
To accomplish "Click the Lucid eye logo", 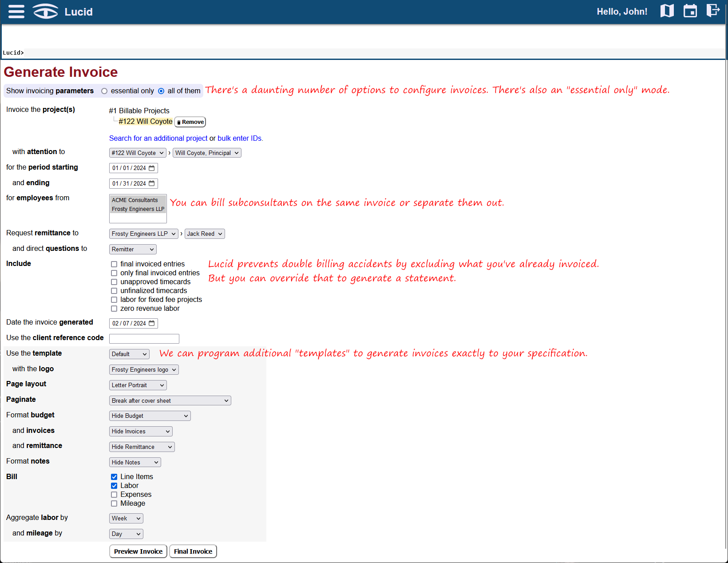I will click(x=45, y=12).
